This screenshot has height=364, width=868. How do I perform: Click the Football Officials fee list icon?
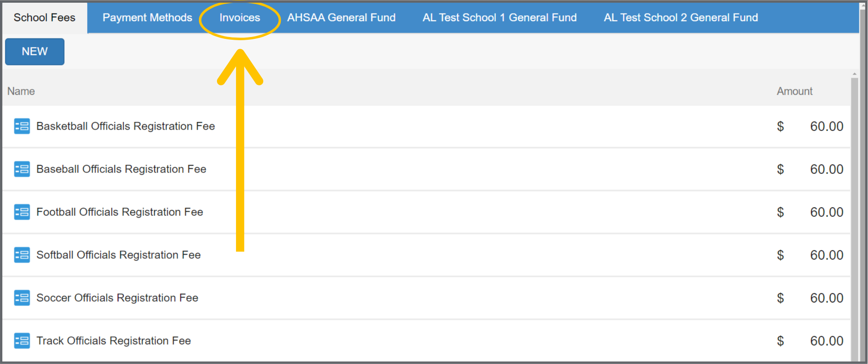tap(22, 212)
